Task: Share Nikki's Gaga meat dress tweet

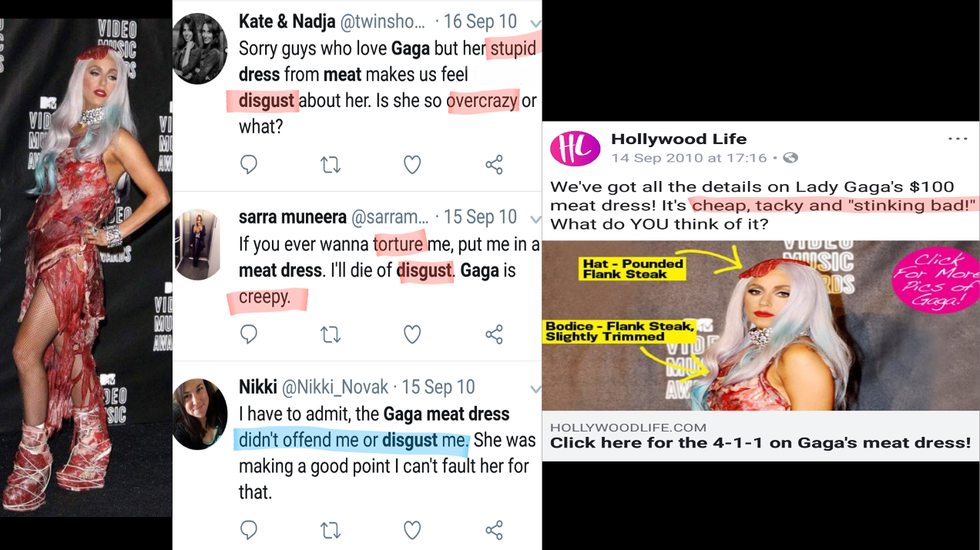Action: 493,530
